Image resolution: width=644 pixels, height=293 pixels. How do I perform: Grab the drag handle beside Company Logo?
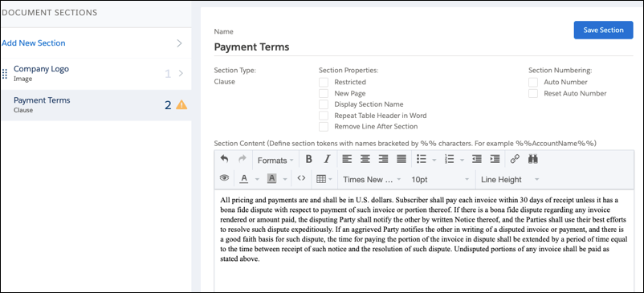coord(5,74)
